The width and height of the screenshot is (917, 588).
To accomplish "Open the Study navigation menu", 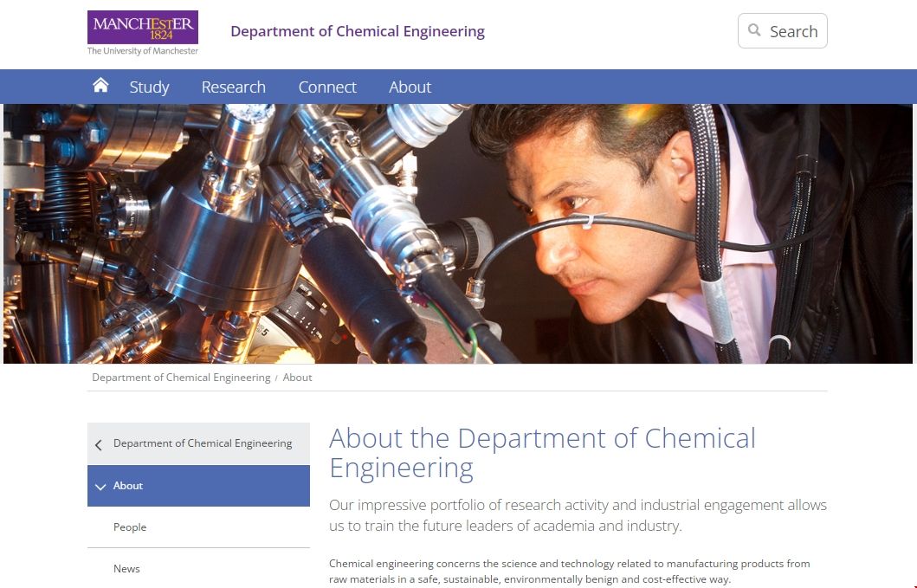I will click(149, 87).
